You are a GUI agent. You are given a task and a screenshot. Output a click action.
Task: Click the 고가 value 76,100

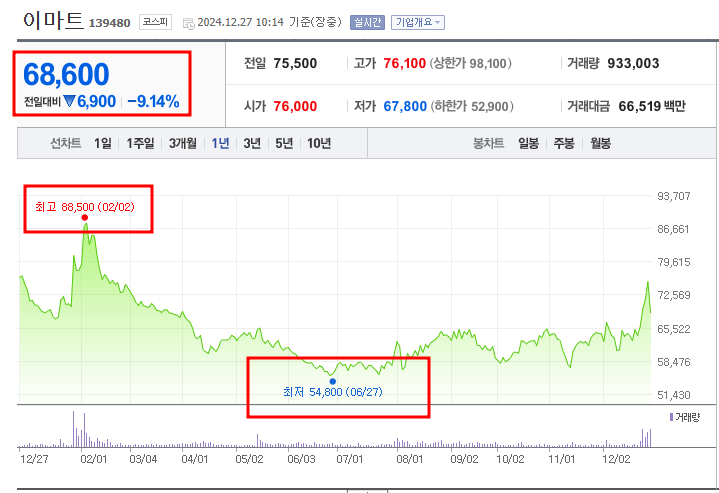pos(404,63)
